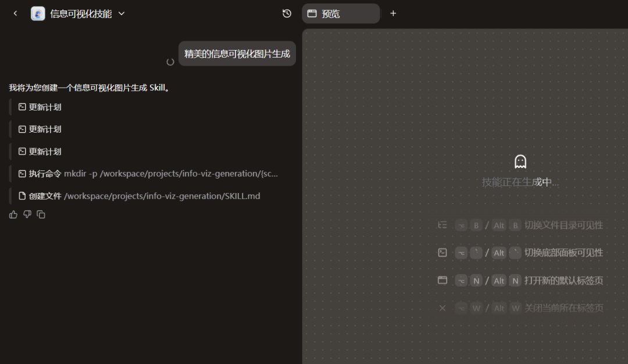Expand the first 更新计划 step

click(40, 107)
